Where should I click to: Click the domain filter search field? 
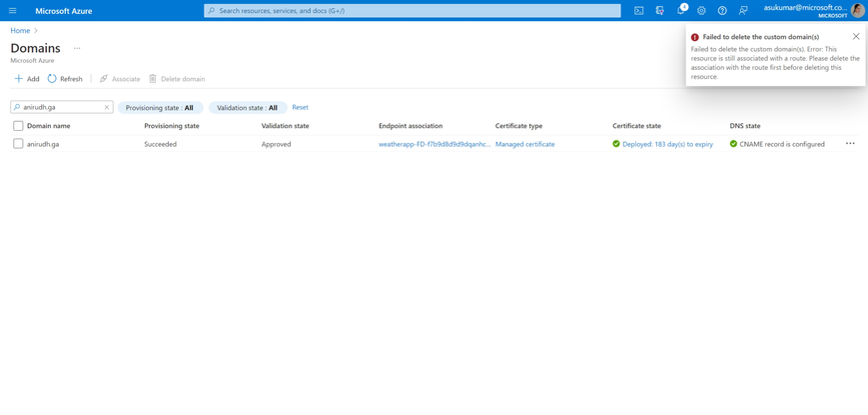pyautogui.click(x=62, y=107)
